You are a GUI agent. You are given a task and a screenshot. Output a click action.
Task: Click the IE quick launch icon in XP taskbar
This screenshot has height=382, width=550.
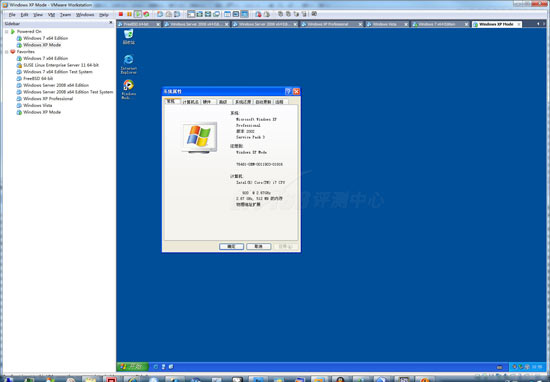[156, 367]
